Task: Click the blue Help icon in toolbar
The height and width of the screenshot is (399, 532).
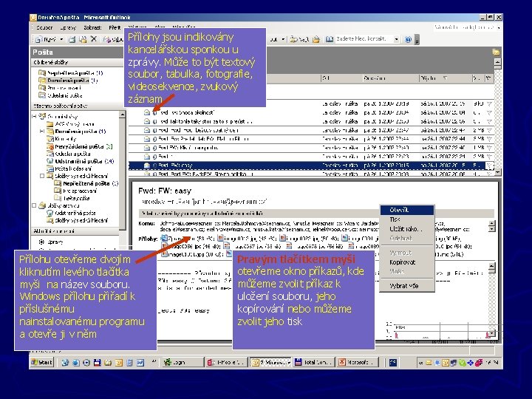Action: 408,39
